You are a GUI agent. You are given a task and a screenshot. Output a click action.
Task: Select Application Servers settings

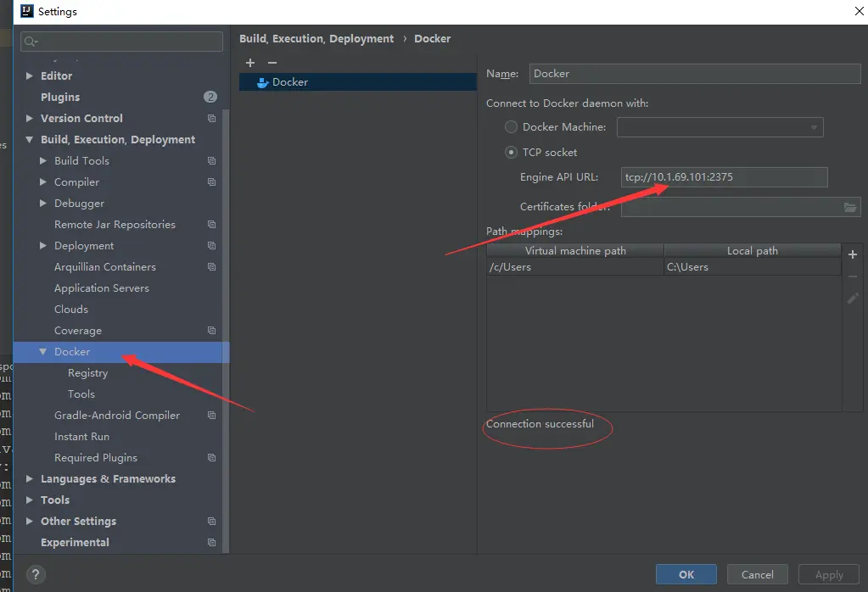[101, 288]
